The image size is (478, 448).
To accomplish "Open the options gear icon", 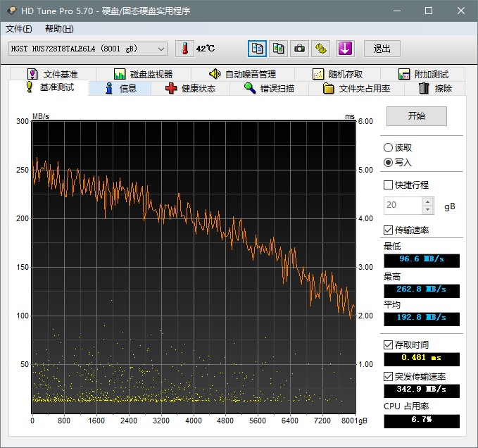I will coord(321,49).
